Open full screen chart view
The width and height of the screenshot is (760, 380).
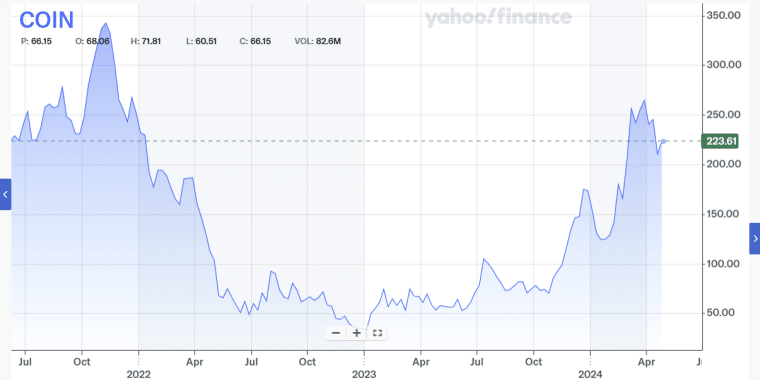(x=377, y=333)
